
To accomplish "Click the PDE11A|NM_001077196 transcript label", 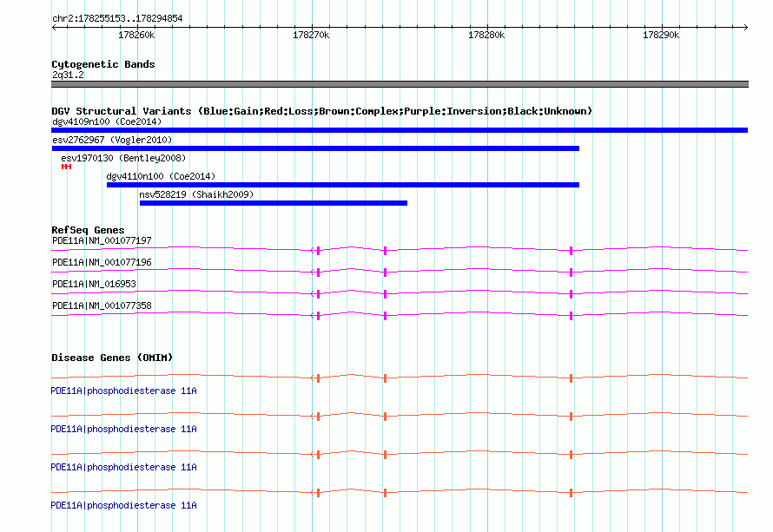I will tap(102, 263).
